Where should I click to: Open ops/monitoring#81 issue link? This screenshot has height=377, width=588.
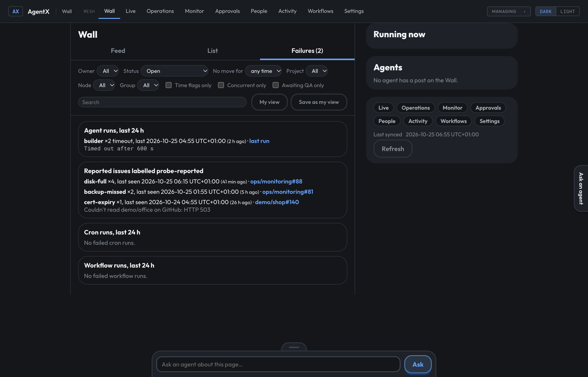pyautogui.click(x=288, y=192)
